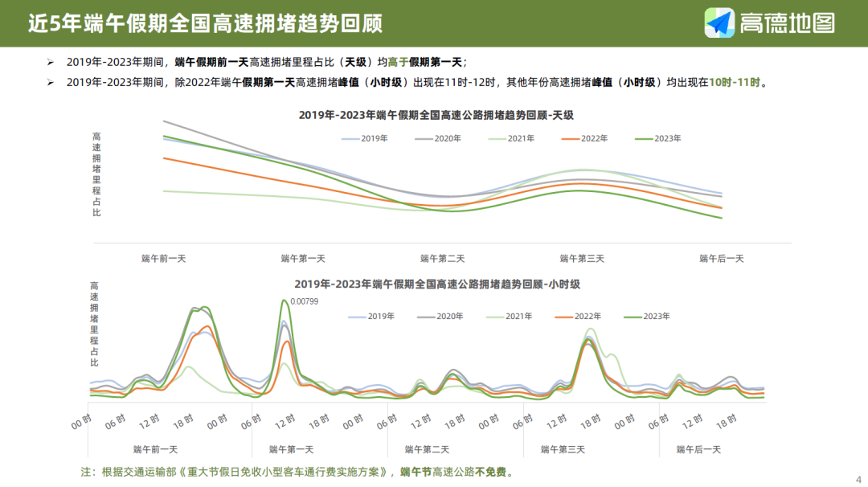Click 2021年 legend in daily chart

511,138
